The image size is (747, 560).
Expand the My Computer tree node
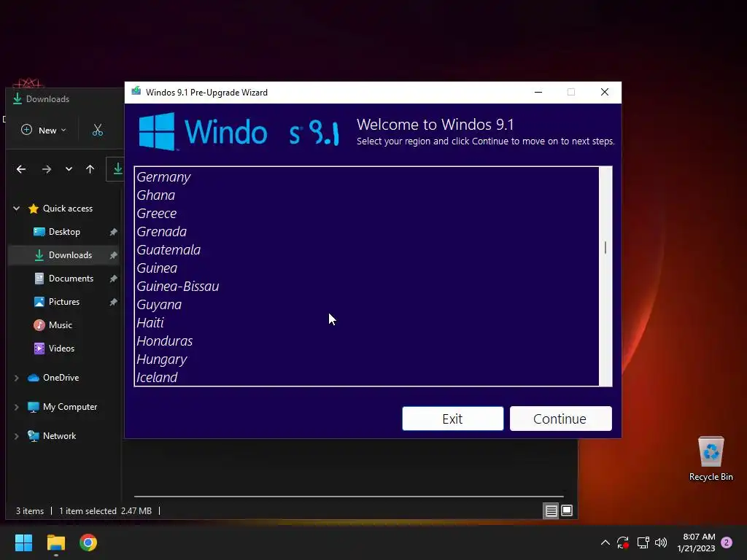[x=17, y=407]
